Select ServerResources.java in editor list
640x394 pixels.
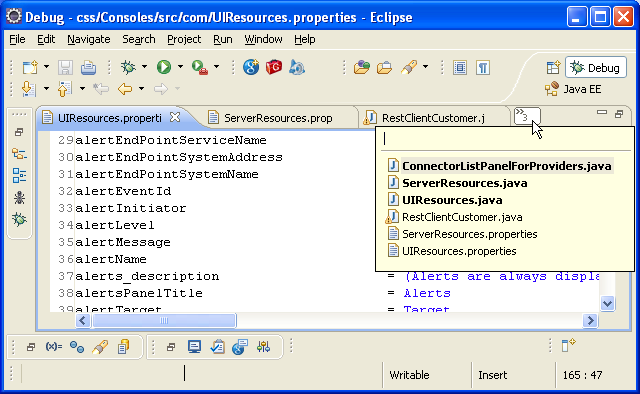458,183
